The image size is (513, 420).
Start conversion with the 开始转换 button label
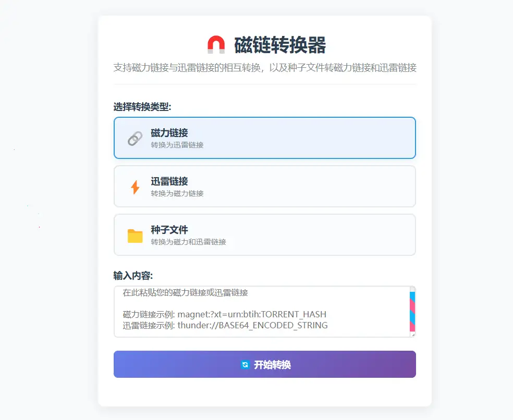(273, 364)
